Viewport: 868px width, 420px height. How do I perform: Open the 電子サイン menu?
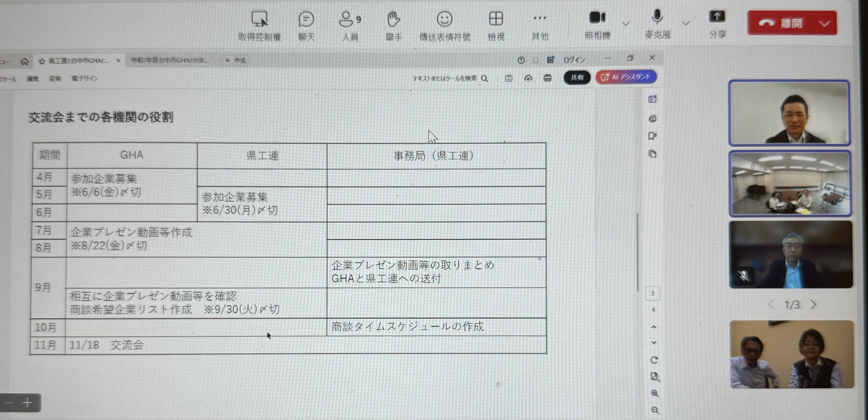coord(85,79)
